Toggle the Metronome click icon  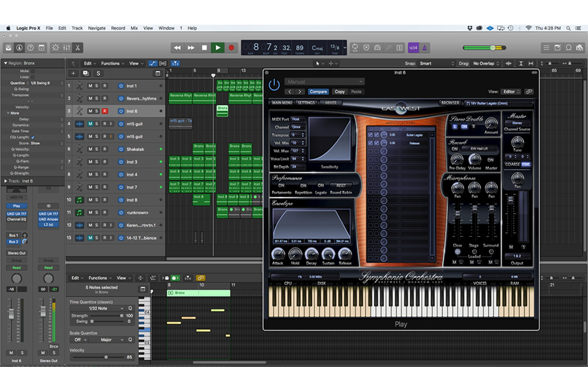[x=424, y=48]
